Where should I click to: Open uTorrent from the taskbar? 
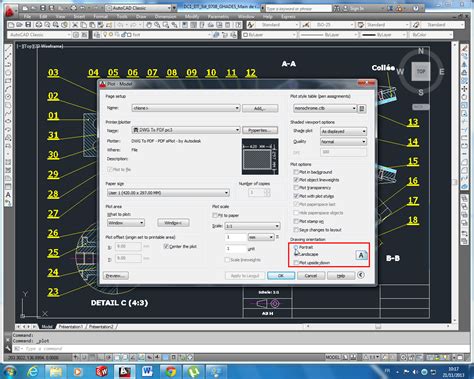point(194,371)
